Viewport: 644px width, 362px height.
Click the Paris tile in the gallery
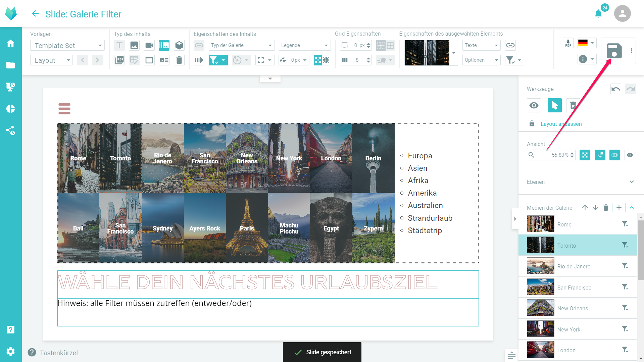pyautogui.click(x=247, y=228)
